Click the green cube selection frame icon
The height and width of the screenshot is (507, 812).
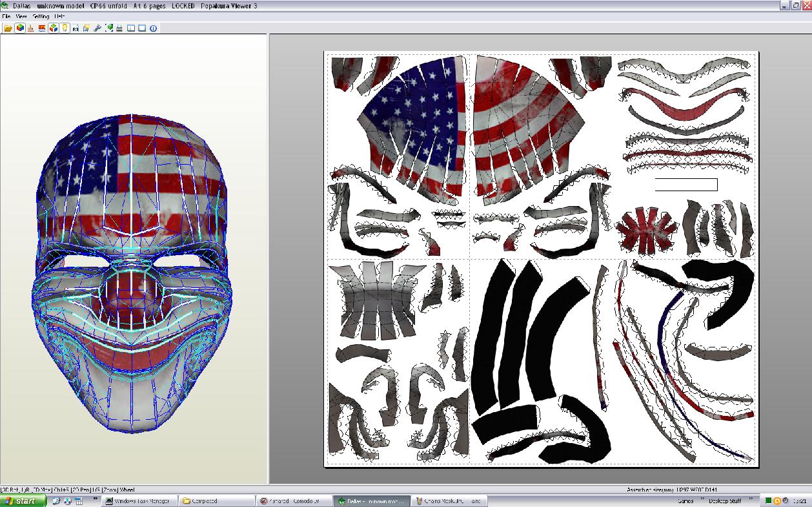109,28
